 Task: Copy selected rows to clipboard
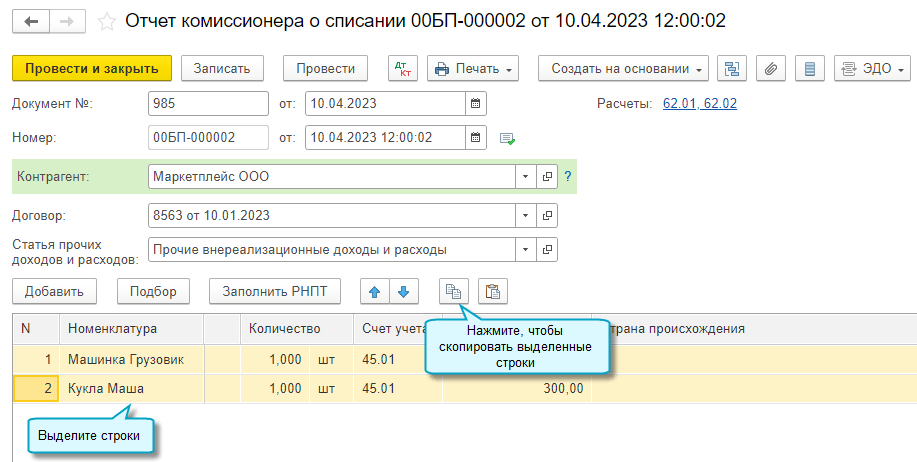pyautogui.click(x=454, y=291)
